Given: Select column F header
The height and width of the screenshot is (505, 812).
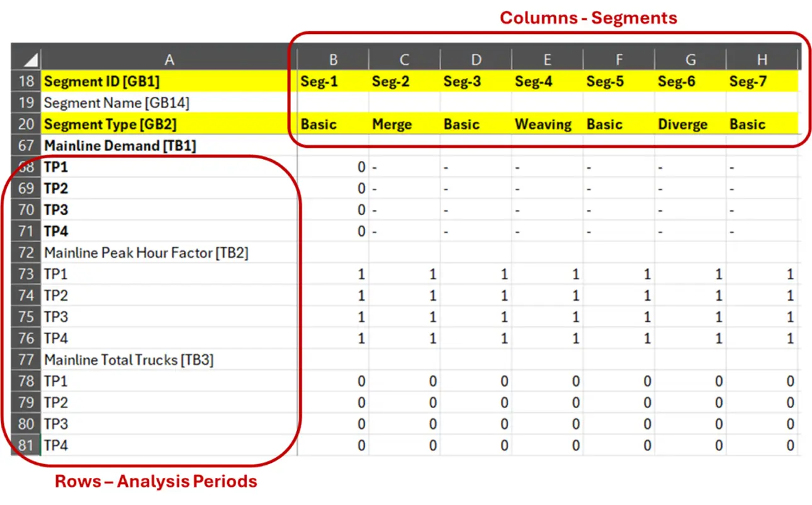Looking at the screenshot, I should [x=619, y=59].
